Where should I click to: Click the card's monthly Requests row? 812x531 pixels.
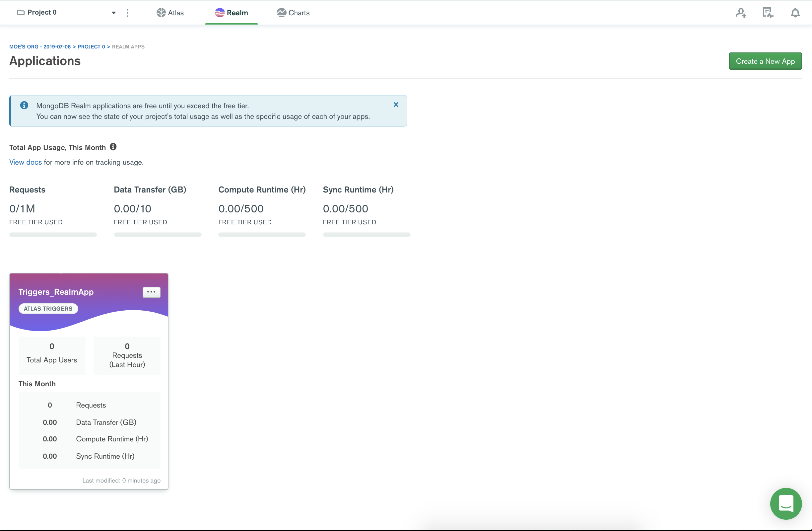[89, 406]
